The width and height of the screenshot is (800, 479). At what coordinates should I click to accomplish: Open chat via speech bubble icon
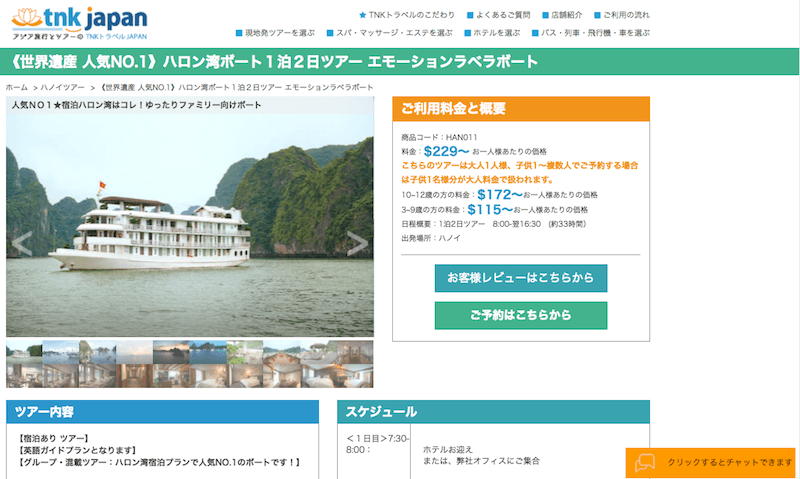pos(644,463)
